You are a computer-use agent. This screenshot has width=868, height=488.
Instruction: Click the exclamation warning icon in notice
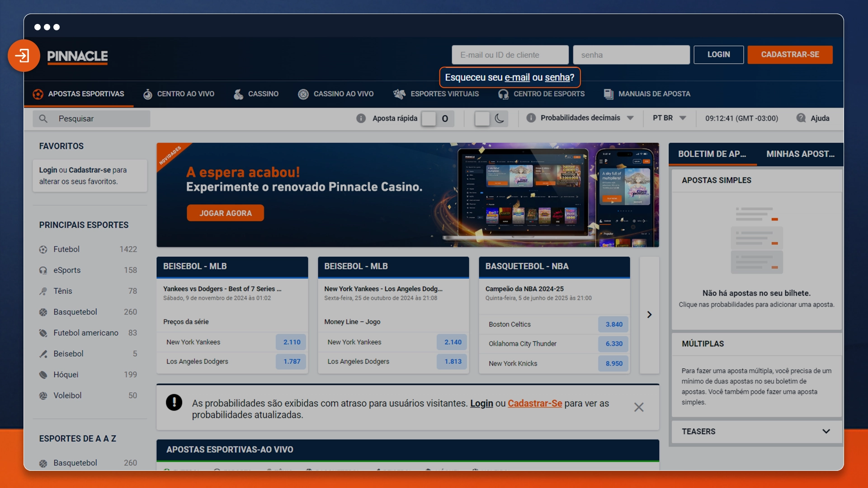[174, 403]
